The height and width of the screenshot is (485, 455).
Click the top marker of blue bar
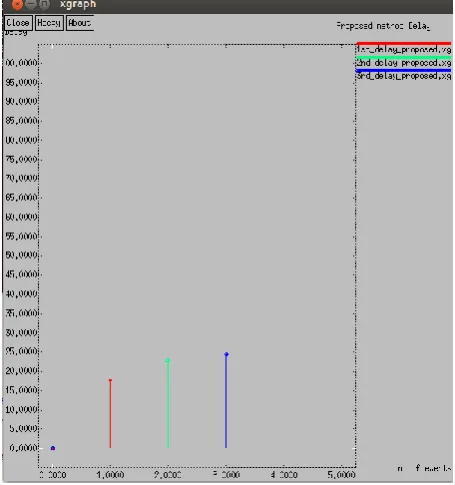226,354
